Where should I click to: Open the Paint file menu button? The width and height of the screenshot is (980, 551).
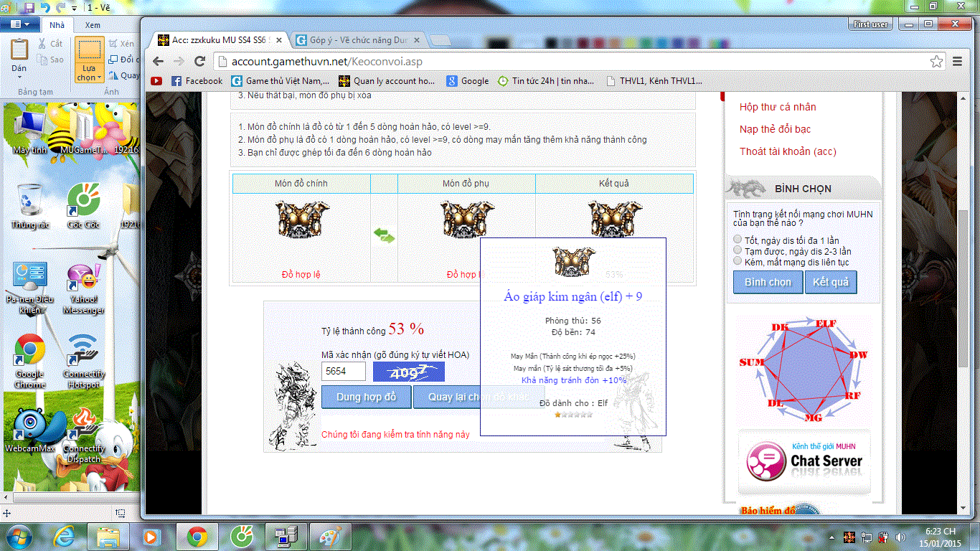click(20, 24)
